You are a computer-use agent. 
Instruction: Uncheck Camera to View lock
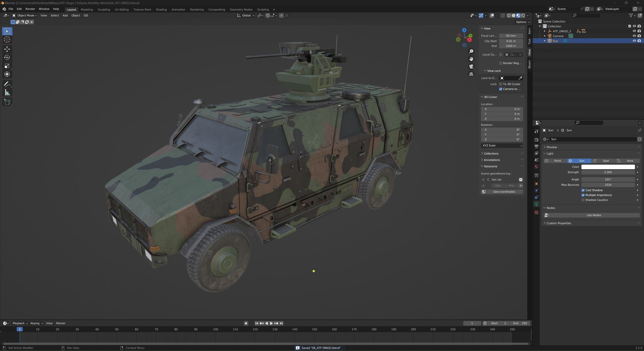tap(500, 89)
